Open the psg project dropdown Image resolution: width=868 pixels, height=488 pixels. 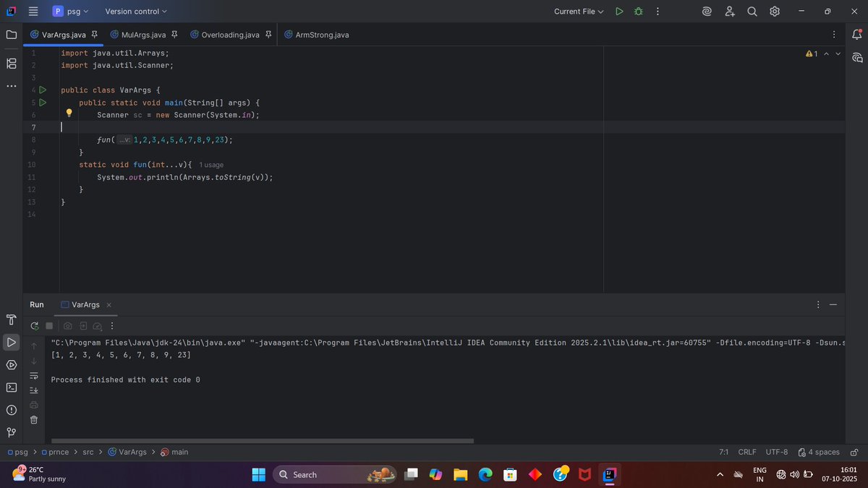[x=70, y=12]
